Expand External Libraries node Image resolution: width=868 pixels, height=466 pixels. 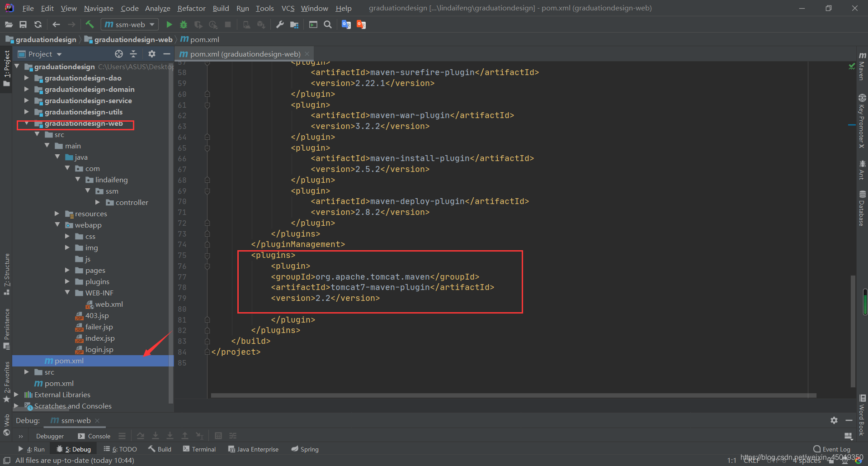[16, 395]
